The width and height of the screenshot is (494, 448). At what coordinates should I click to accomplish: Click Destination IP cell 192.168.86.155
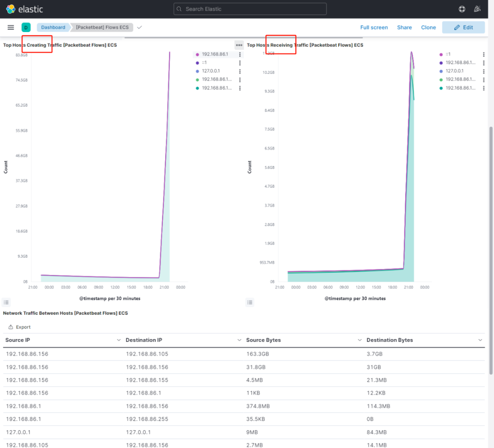click(x=147, y=380)
